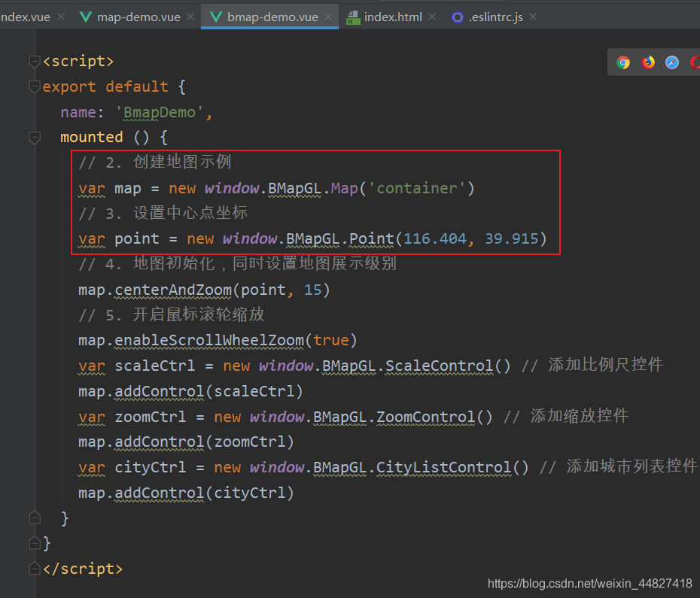Click the comment '// 2. 创建地图示例'
Screen dimensions: 700x598
(x=155, y=162)
